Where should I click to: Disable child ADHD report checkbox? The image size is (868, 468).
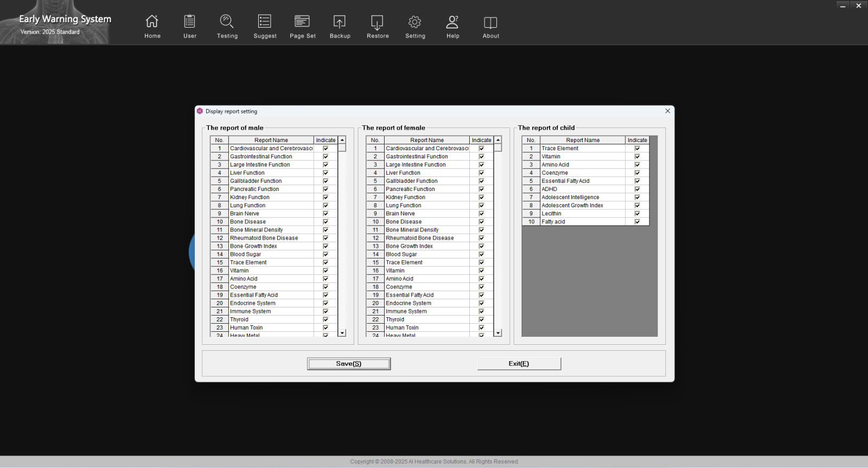[637, 189]
